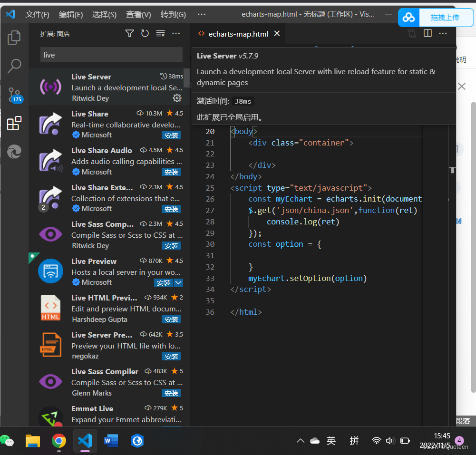Clear extension search results icon
The image size is (476, 455).
click(161, 33)
